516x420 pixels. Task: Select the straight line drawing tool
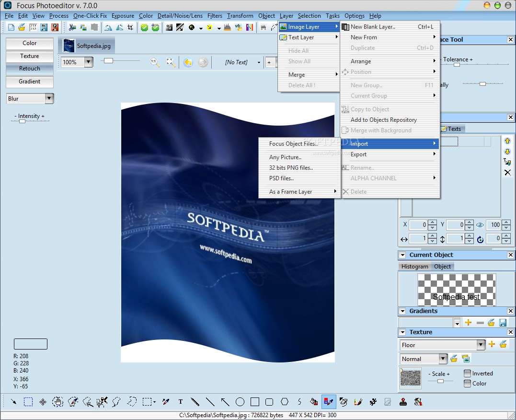210,402
